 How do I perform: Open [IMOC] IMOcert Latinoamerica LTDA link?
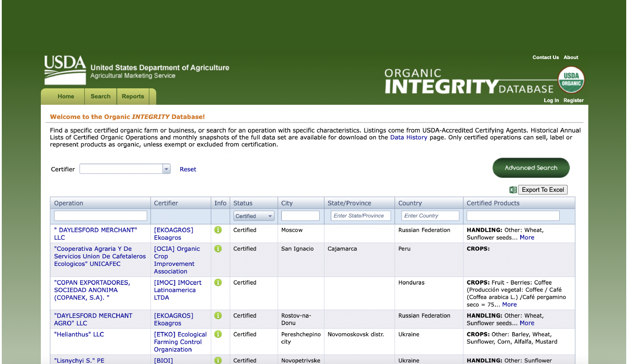[178, 290]
